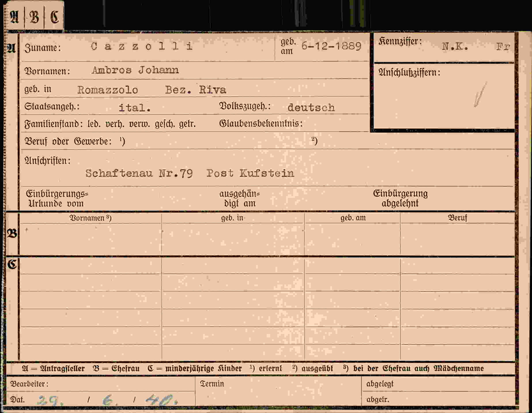This screenshot has height=413, width=532.
Task: Click the first names 'Ambros Johann'
Action: [x=136, y=70]
